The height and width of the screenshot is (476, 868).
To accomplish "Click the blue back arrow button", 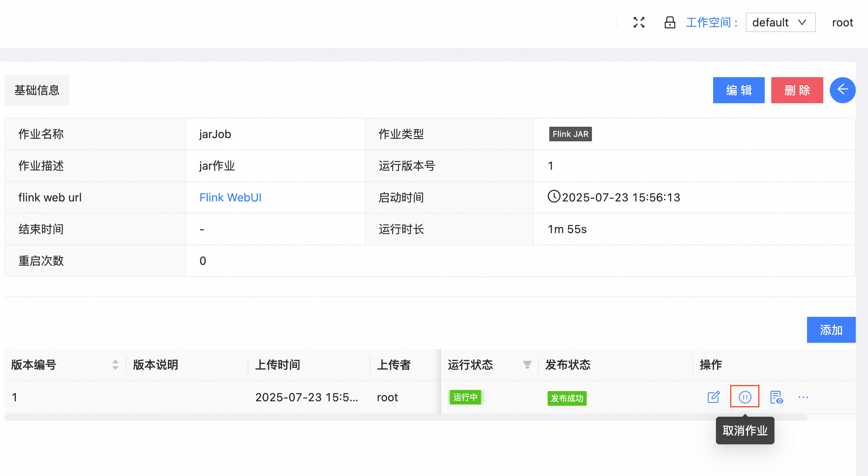I will coord(842,90).
